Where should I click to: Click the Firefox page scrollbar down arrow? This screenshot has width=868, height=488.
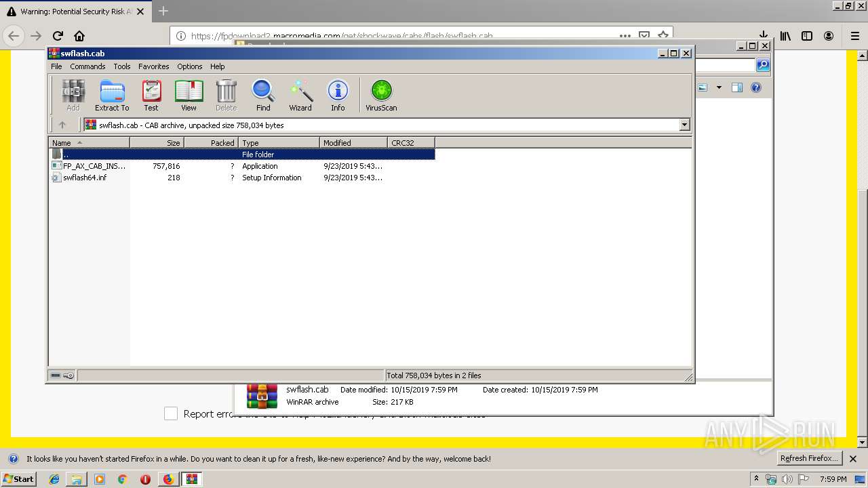[x=862, y=442]
